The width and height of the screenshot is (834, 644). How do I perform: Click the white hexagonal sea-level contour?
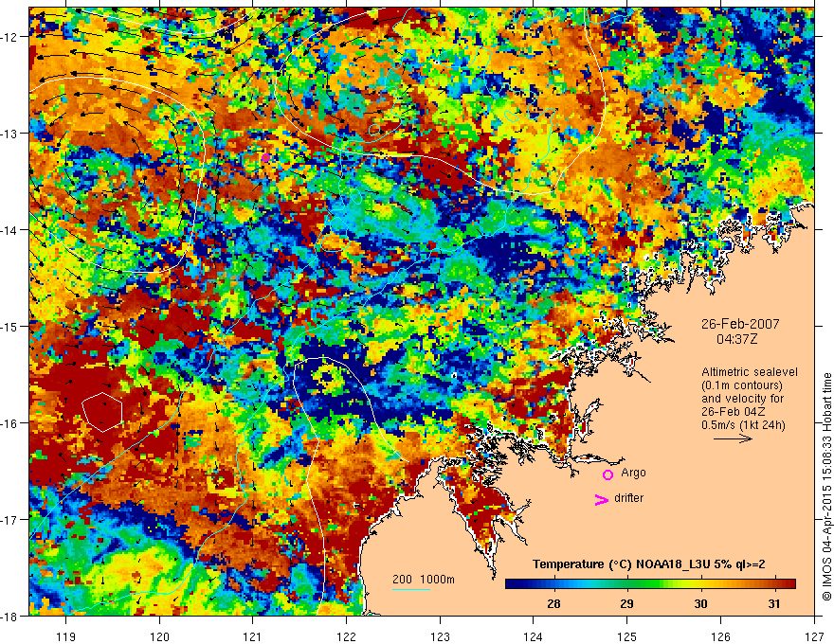102,412
